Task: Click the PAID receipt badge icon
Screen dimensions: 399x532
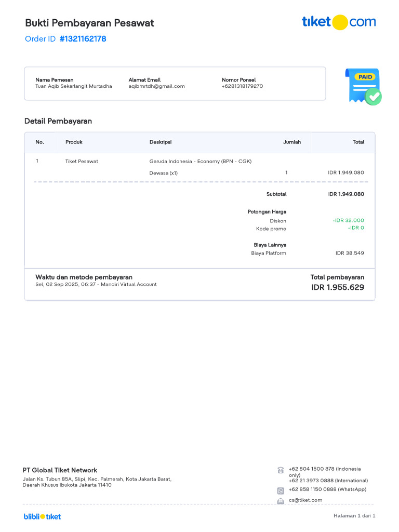Action: [x=363, y=86]
